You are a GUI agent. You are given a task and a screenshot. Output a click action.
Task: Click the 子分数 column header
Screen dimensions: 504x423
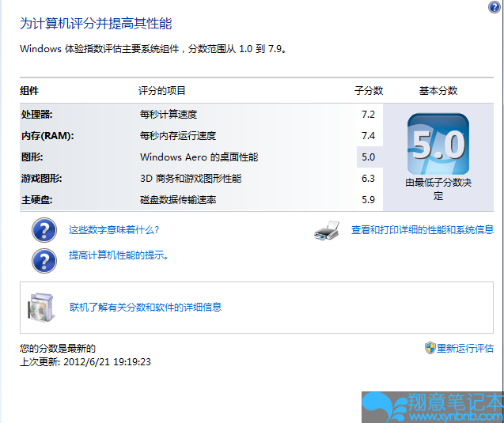click(x=369, y=91)
